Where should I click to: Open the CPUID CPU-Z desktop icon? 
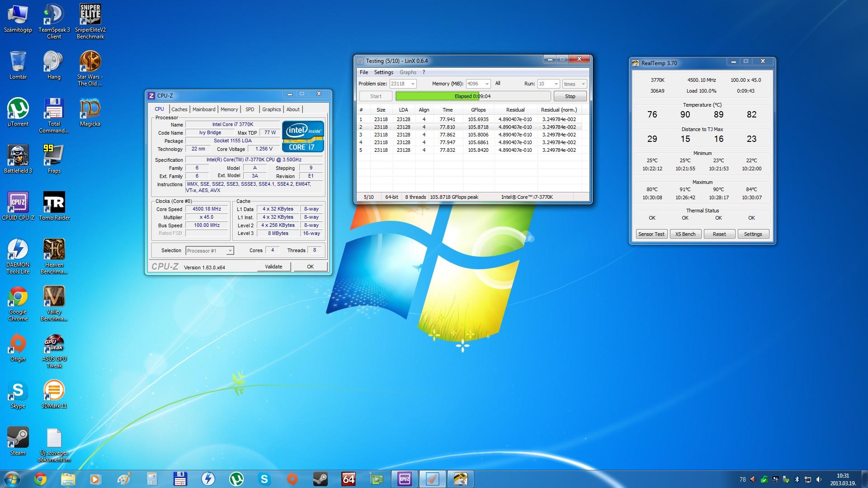point(18,202)
